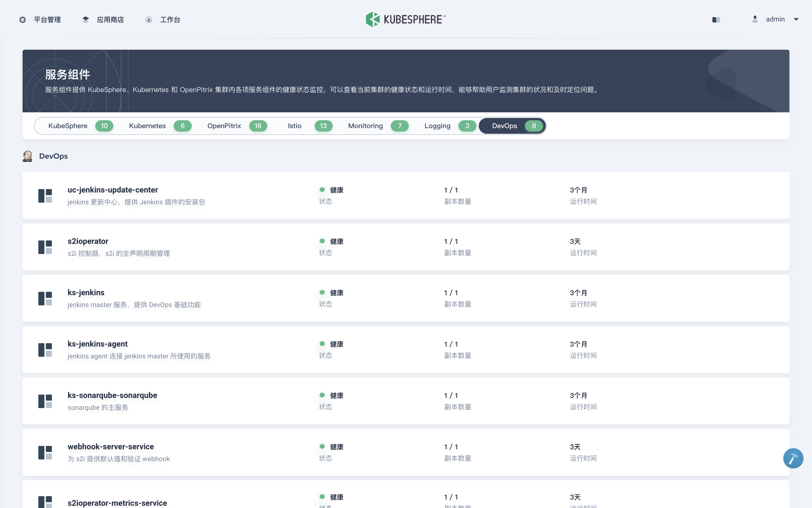Click the green health dot for s2ioperator
The height and width of the screenshot is (508, 812).
tap(322, 241)
